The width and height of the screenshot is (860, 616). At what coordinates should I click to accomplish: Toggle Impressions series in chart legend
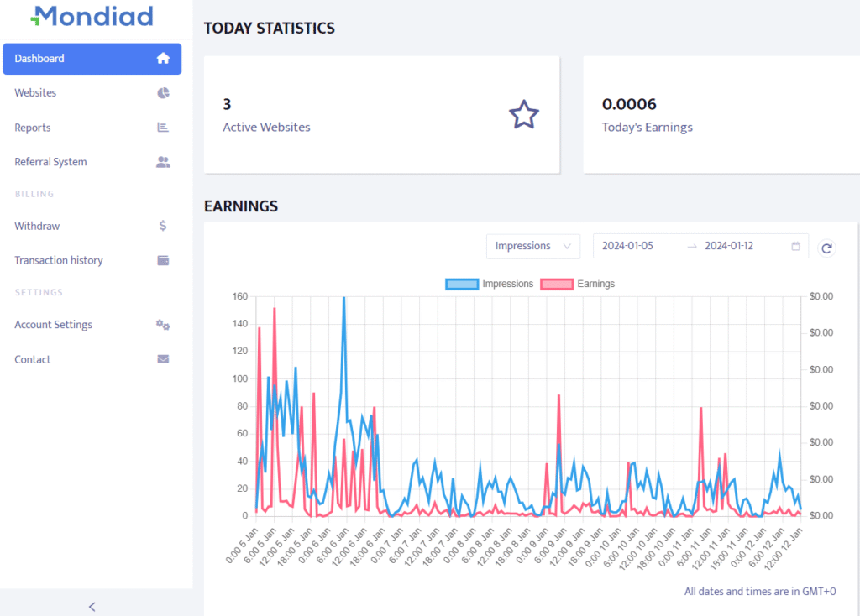point(490,284)
